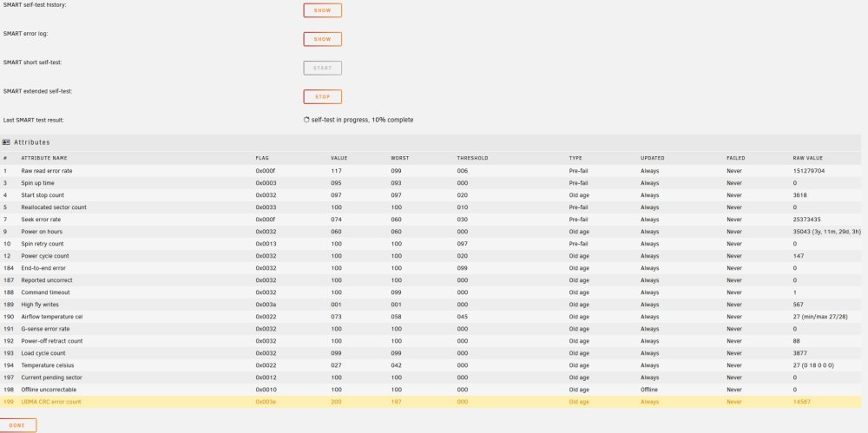
Task: Click 'Offline' updated value for Offline uncorrectable
Action: click(650, 390)
